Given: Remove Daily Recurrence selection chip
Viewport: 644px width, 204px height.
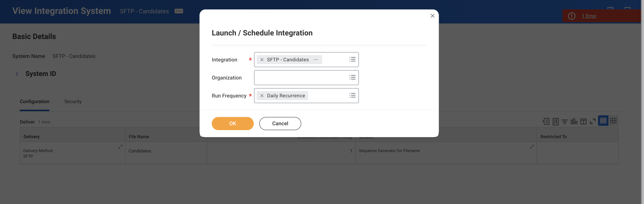Looking at the screenshot, I should click(x=262, y=96).
